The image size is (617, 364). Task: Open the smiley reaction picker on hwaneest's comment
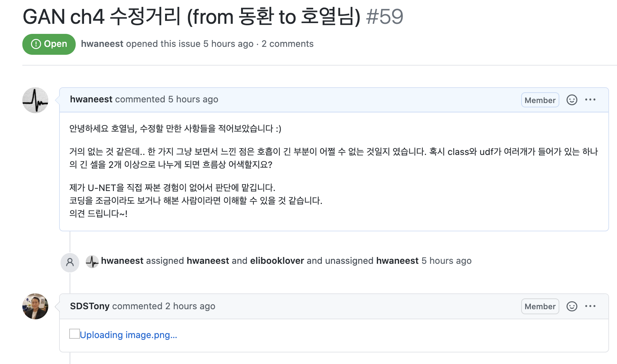point(572,100)
